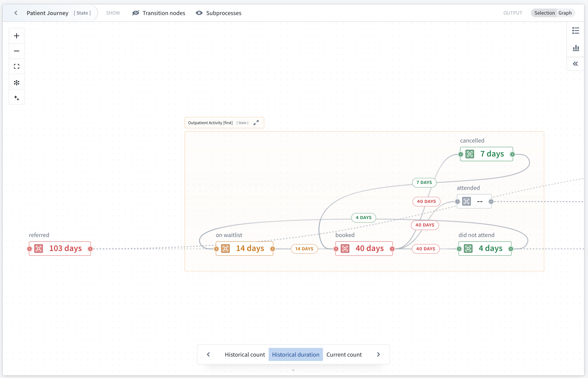This screenshot has height=378, width=588.
Task: Click the downward chevron below the metric bar
Action: 293,370
